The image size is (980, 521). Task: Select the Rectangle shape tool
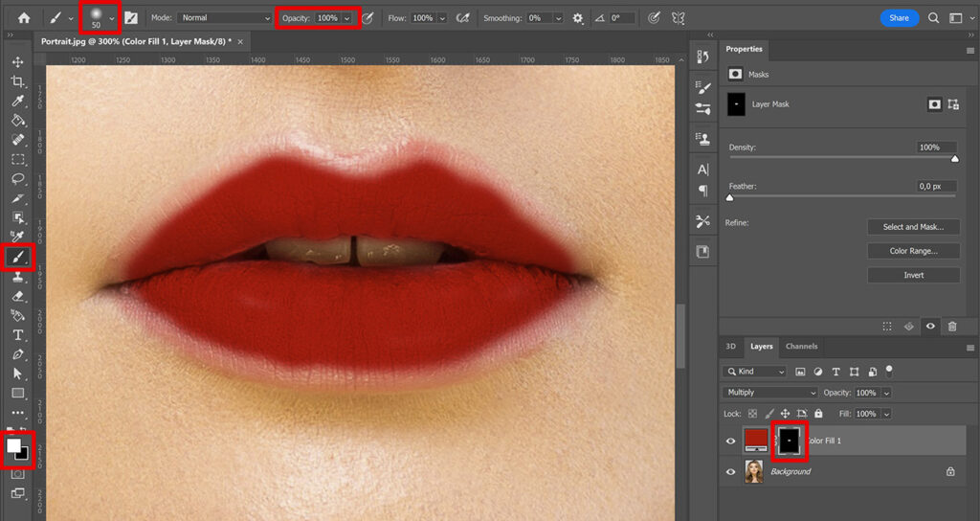(17, 394)
